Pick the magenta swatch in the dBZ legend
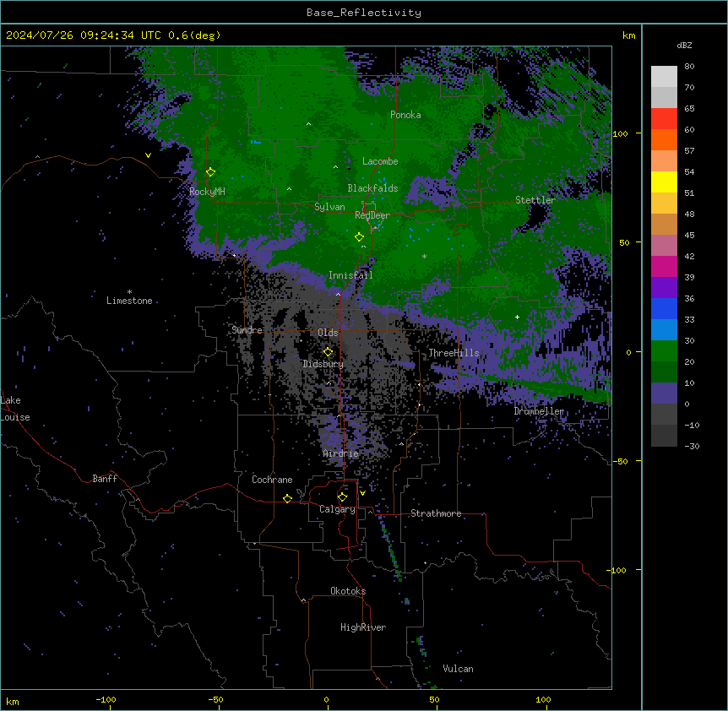Screen dimensions: 728x711 (664, 266)
